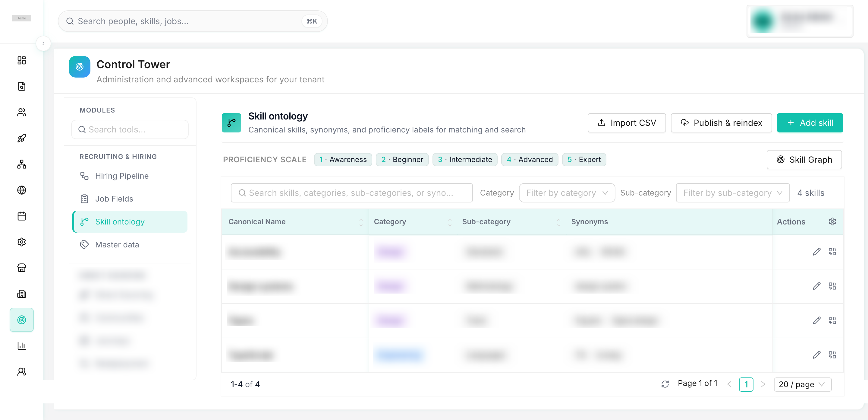
Task: Click the Control Tower header icon
Action: click(x=80, y=67)
